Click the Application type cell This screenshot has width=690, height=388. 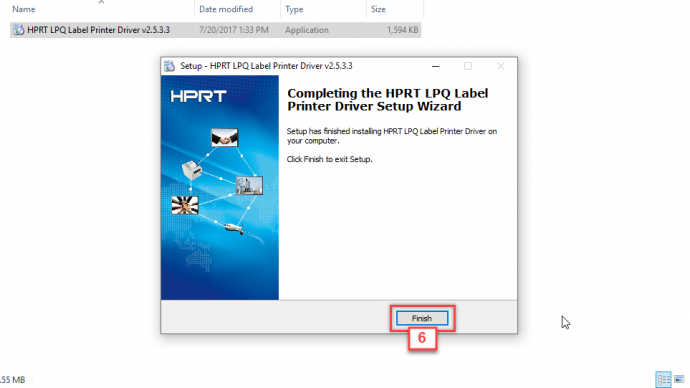(307, 30)
